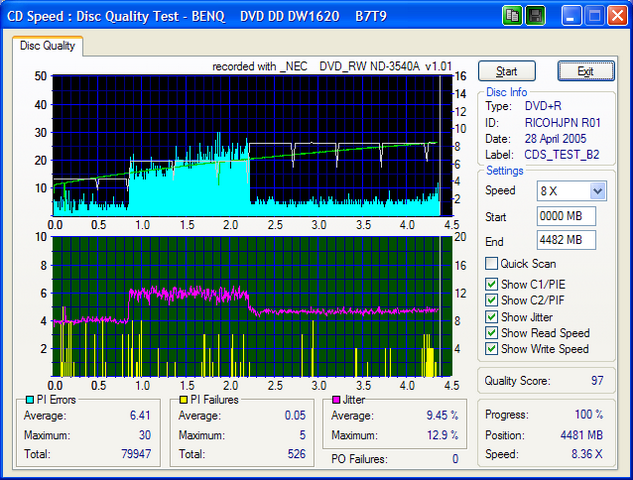This screenshot has height=480, width=633.
Task: Click the magenta Jitter legend swatch
Action: 336,400
